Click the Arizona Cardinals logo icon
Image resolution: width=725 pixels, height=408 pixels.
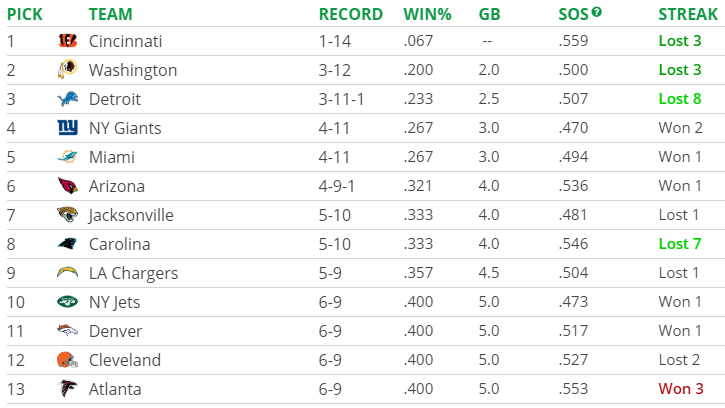point(68,185)
